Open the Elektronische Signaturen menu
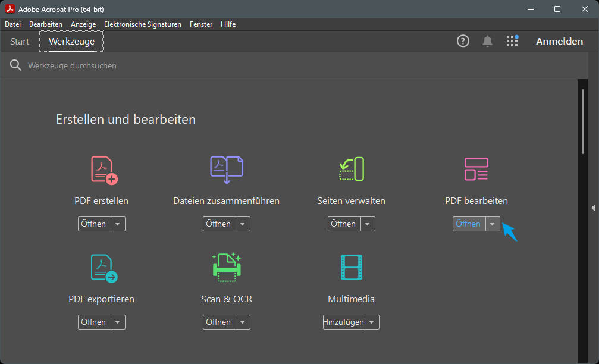The height and width of the screenshot is (364, 599). coord(143,24)
